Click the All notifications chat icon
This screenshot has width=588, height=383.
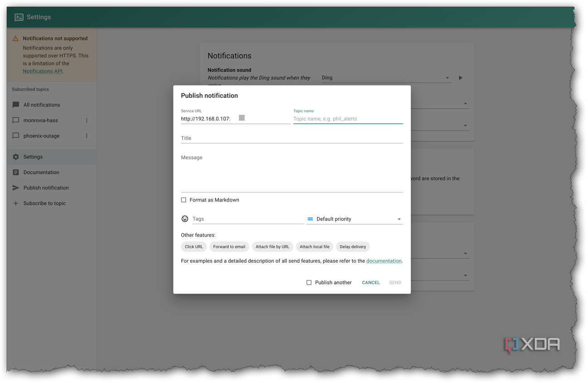16,105
